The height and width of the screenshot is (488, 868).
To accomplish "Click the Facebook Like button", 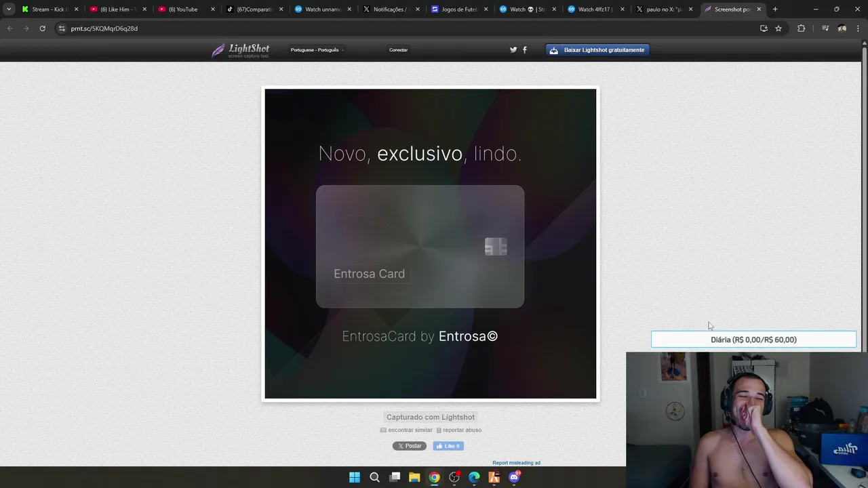I will click(x=448, y=446).
